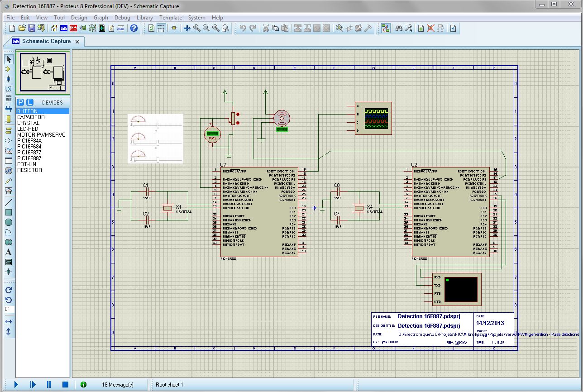Flip the part horizontally with the X-mirror icon
This screenshot has width=583, height=392.
(8, 321)
